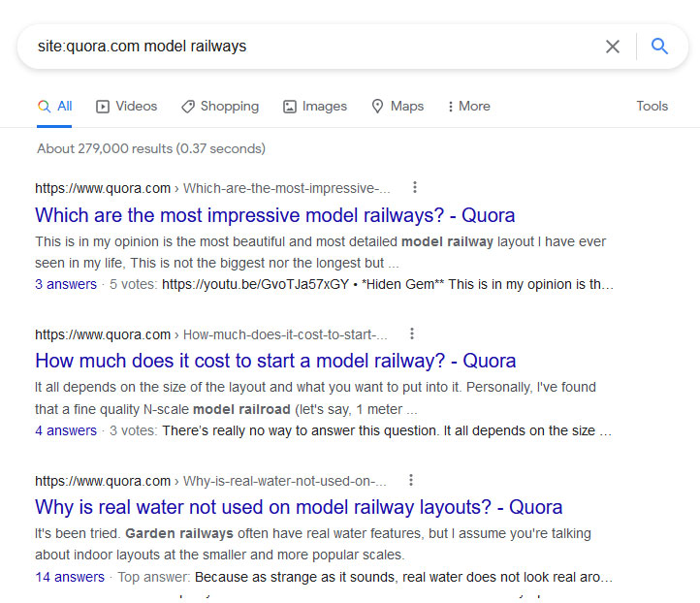
Task: Switch to the Maps tab
Action: (x=398, y=107)
